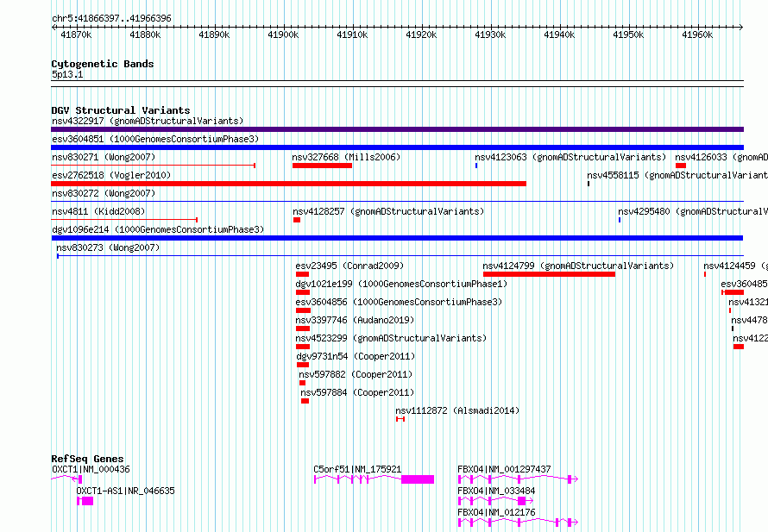Click the red nsv4124799 variant bar
The image size is (768, 532).
549,274
